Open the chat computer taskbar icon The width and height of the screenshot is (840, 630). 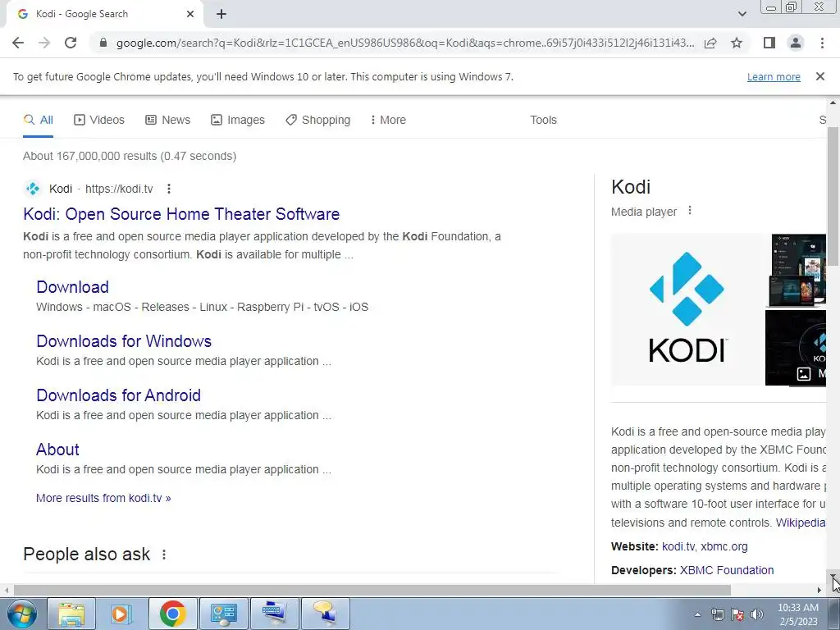coord(325,614)
